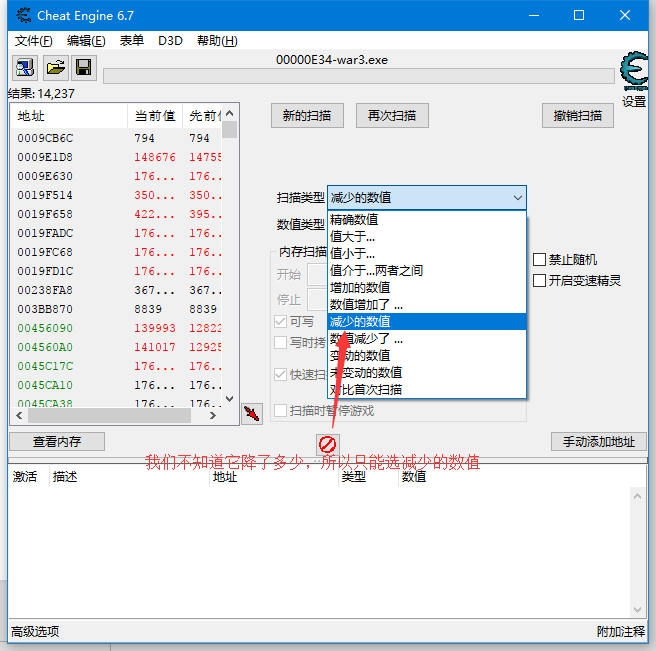Click the 再次扫描 button
This screenshot has height=651, width=656.
click(392, 115)
